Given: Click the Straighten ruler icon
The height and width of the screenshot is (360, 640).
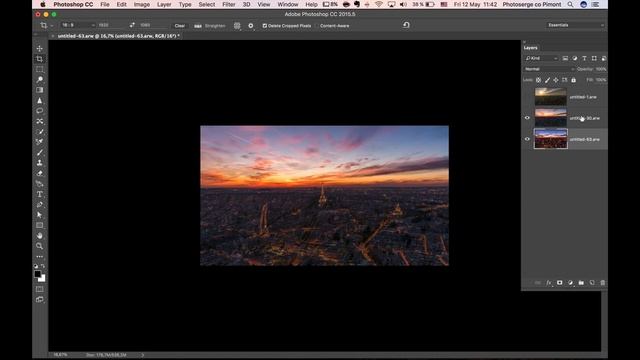Looking at the screenshot, I should click(198, 26).
